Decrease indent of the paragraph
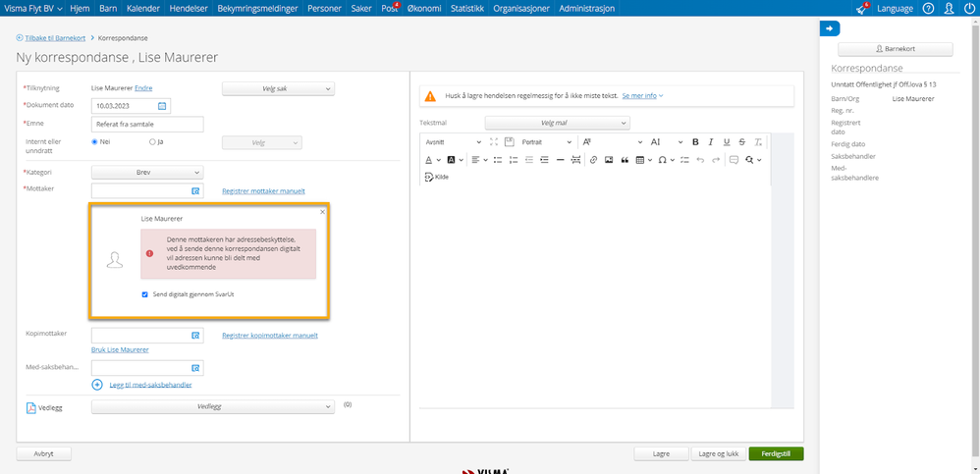 tap(529, 160)
